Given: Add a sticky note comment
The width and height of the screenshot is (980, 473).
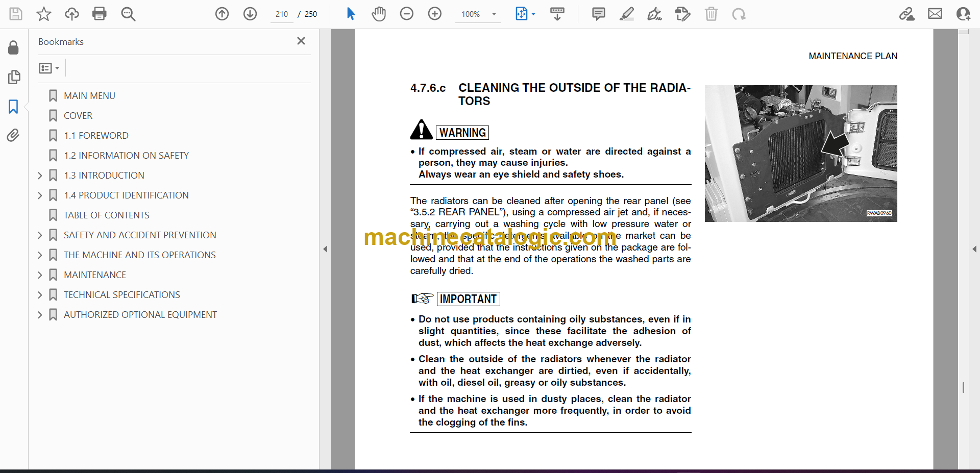Looking at the screenshot, I should (599, 14).
